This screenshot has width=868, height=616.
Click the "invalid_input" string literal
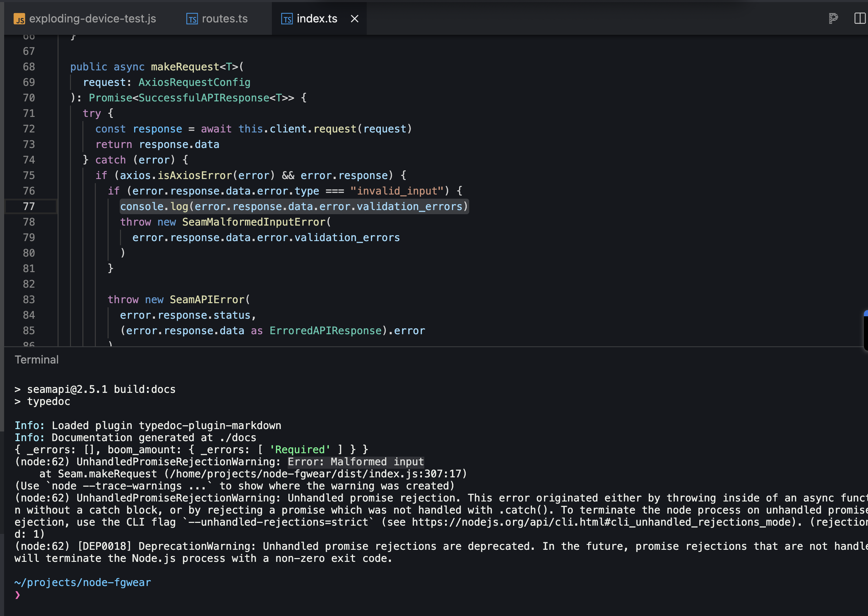[x=396, y=191]
